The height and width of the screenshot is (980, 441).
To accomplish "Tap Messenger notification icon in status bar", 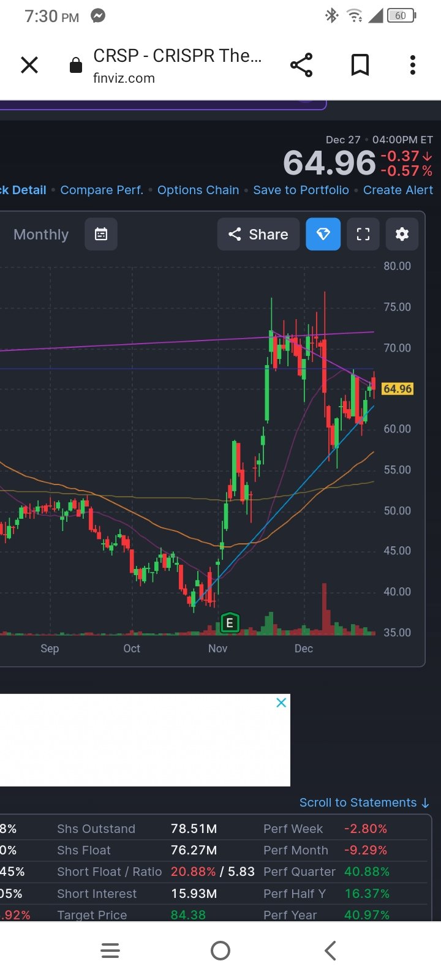I will click(98, 16).
